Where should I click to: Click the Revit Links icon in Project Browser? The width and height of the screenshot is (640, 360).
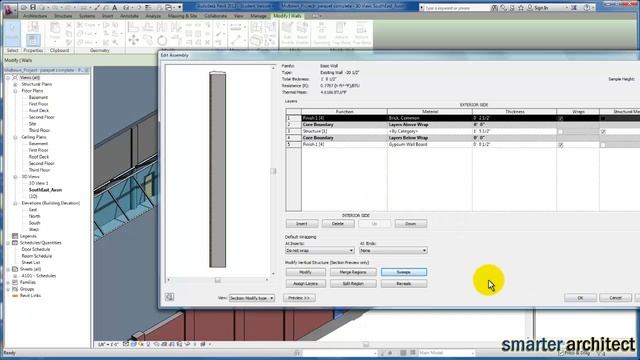[15, 295]
